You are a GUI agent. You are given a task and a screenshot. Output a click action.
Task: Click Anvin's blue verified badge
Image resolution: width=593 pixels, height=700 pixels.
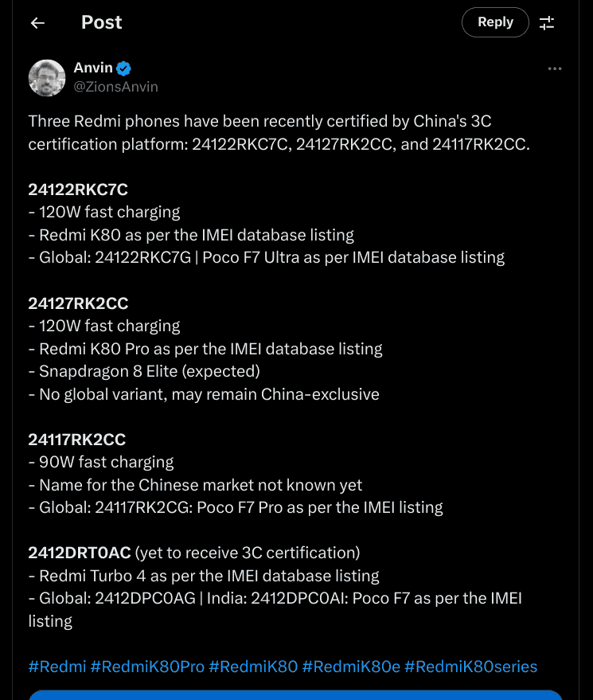click(123, 68)
